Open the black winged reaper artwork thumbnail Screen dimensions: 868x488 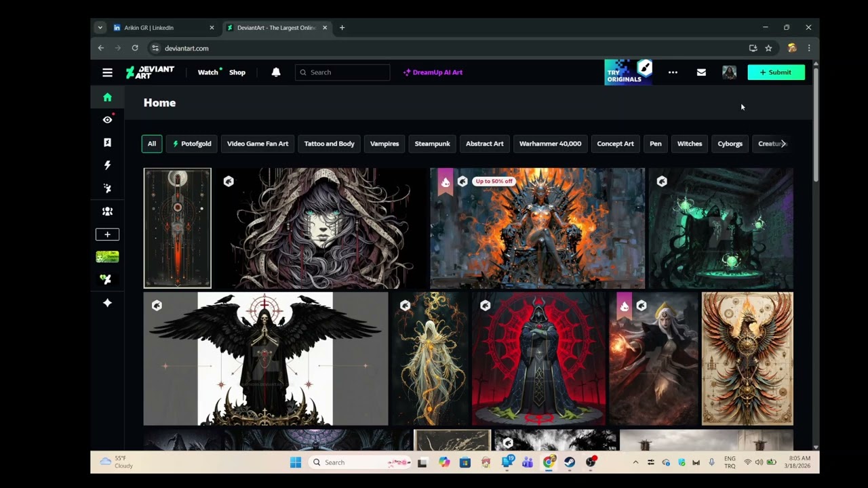pyautogui.click(x=265, y=359)
